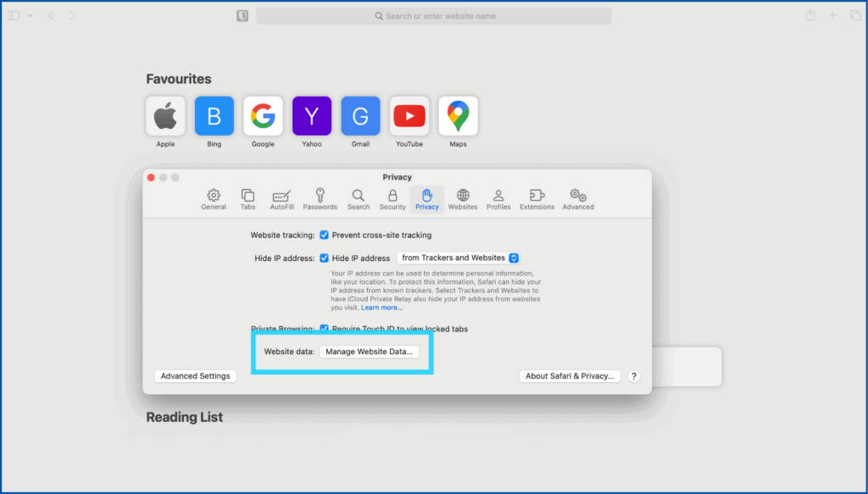Open the Extensions settings pane
Screen dimensions: 868x494
537,199
